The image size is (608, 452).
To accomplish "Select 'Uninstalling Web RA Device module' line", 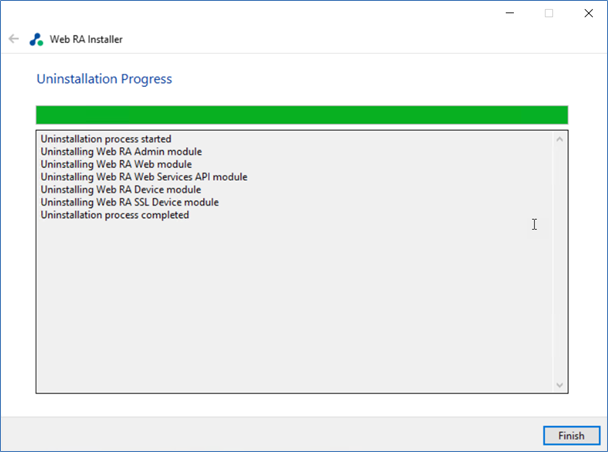I will (121, 190).
